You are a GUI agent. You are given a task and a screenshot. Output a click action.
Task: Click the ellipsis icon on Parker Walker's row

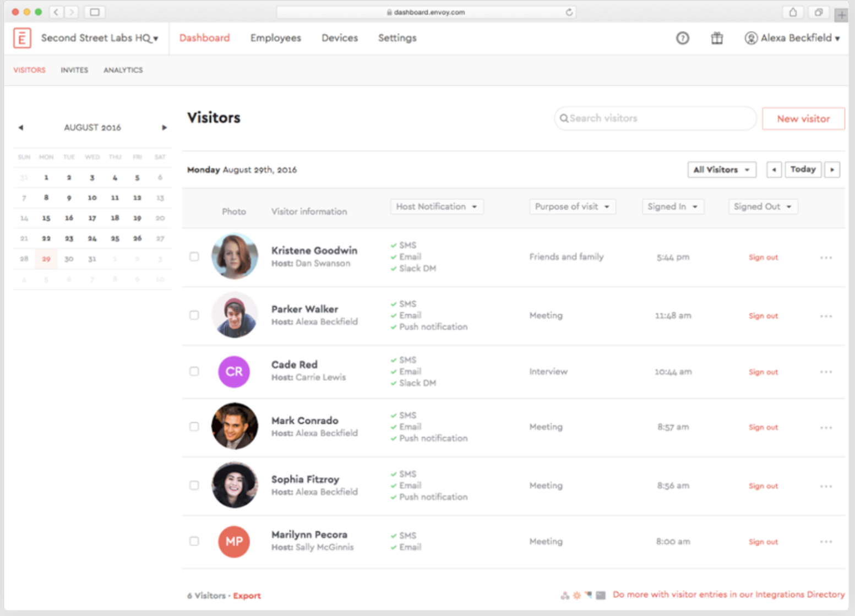coord(826,316)
